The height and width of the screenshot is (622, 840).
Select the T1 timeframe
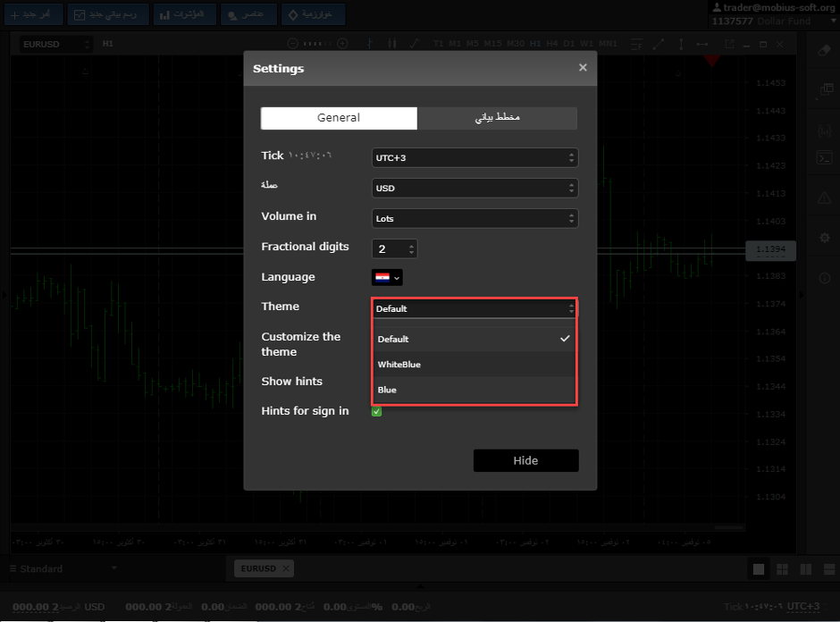[x=438, y=44]
